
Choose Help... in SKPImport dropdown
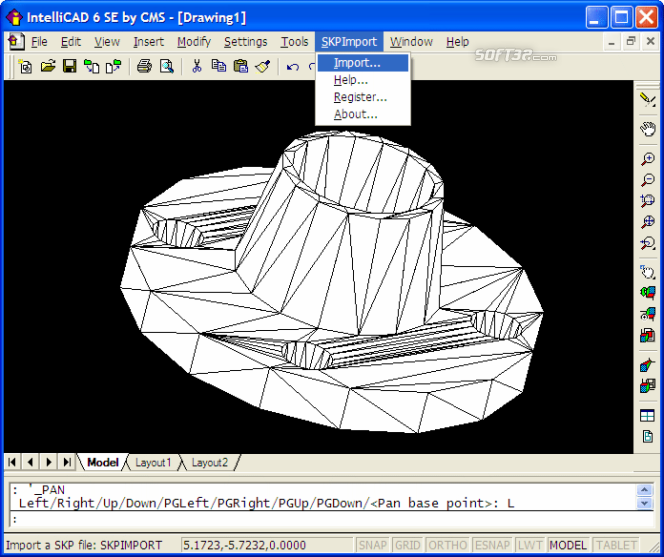pos(363,80)
